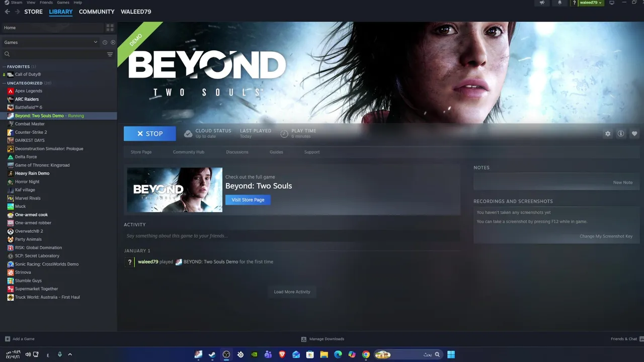
Task: Open Windows Start menu
Action: (451, 354)
